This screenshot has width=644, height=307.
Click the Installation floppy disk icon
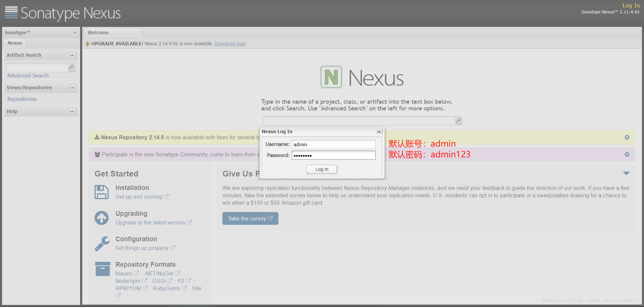(102, 192)
